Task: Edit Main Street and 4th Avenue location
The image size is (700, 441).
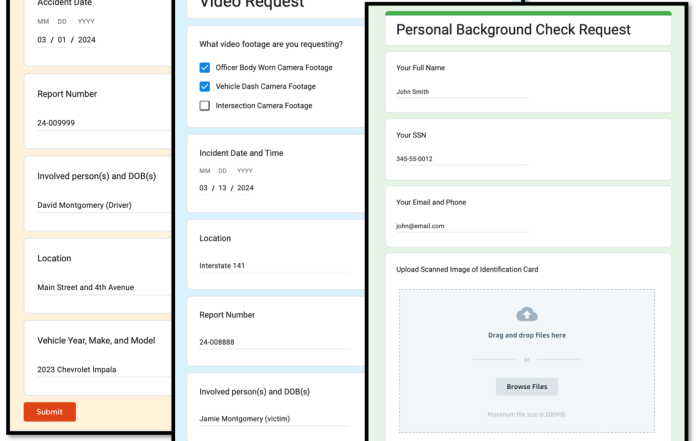Action: 104,287
